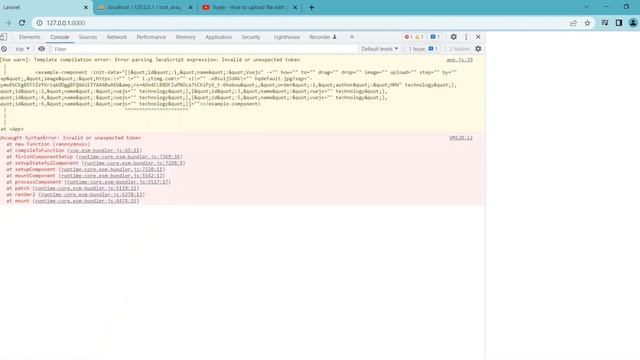
Task: Click the '1 Issue' link in console toolbar
Action: tap(423, 49)
